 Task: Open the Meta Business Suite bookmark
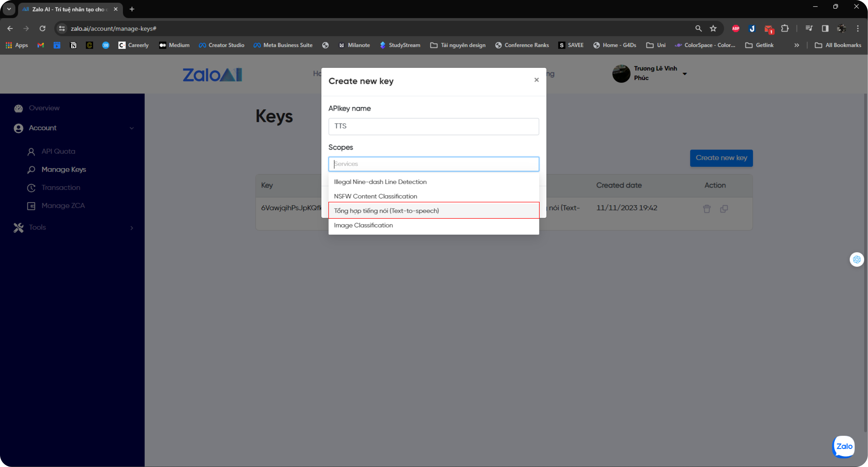[283, 45]
